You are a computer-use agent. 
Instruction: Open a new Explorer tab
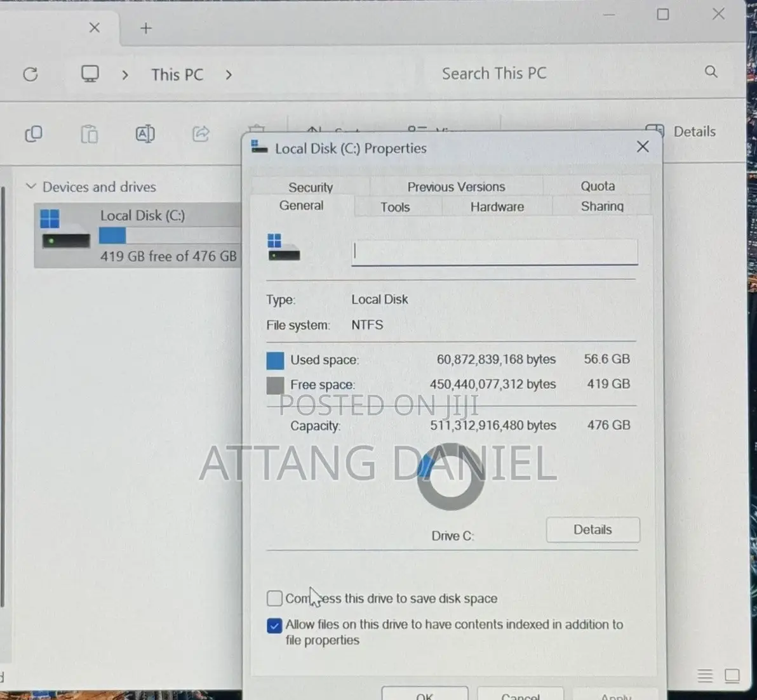click(146, 28)
